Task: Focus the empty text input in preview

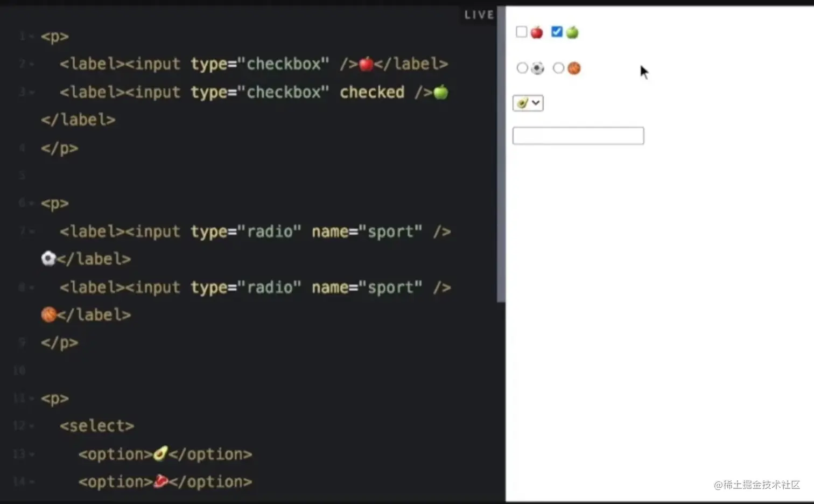Action: click(578, 136)
